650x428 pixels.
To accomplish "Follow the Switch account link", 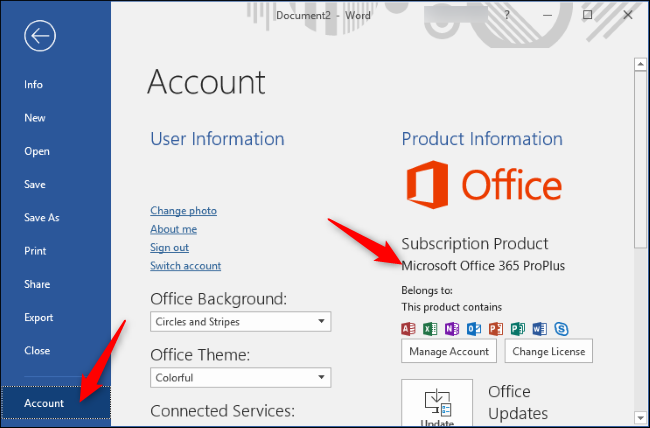I will tap(185, 266).
